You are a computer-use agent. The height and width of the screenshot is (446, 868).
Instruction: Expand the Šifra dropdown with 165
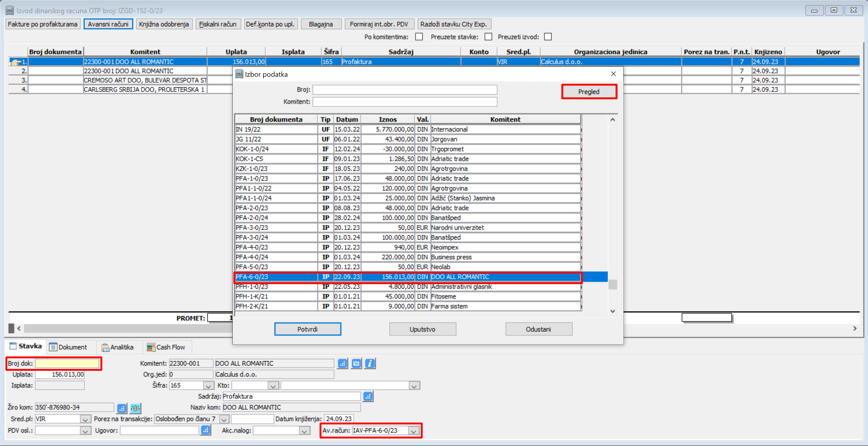208,386
